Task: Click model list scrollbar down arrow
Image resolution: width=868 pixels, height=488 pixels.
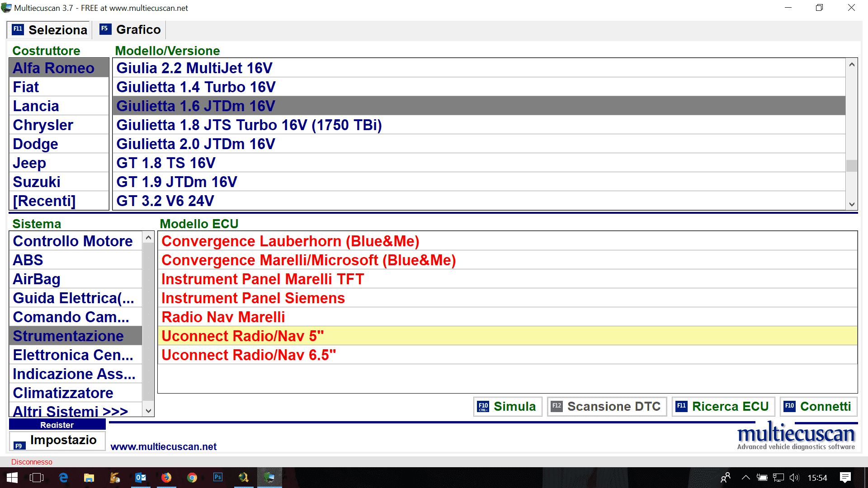Action: coord(852,204)
